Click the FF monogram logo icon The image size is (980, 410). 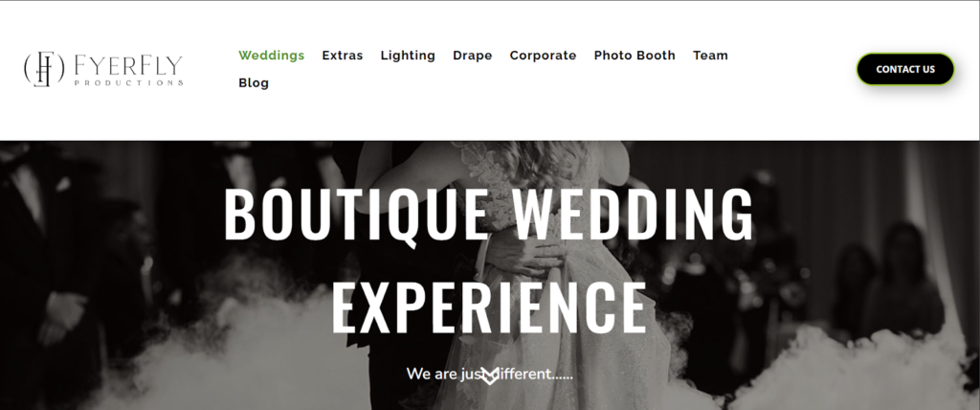(44, 68)
